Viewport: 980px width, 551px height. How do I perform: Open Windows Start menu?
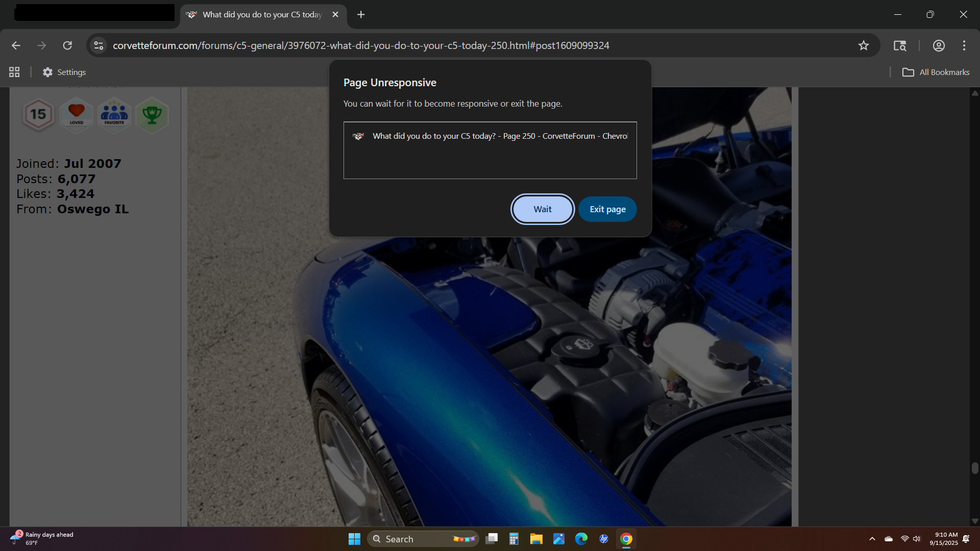pyautogui.click(x=354, y=539)
